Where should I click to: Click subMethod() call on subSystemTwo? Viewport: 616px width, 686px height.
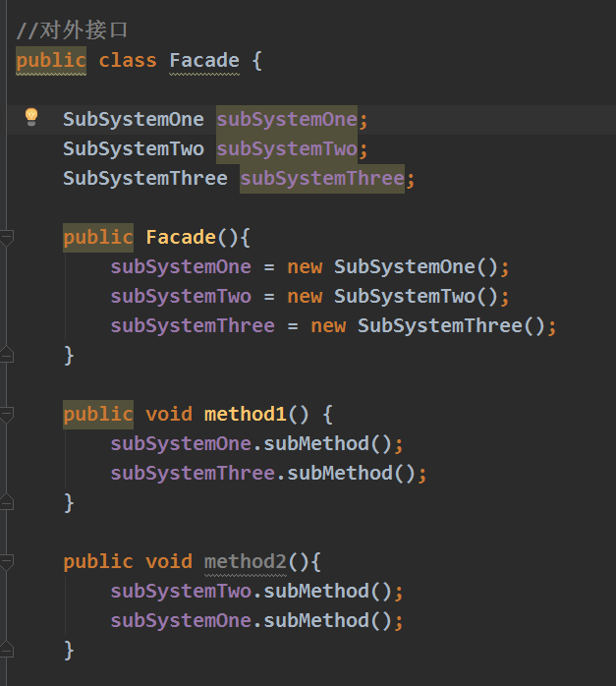pyautogui.click(x=327, y=591)
